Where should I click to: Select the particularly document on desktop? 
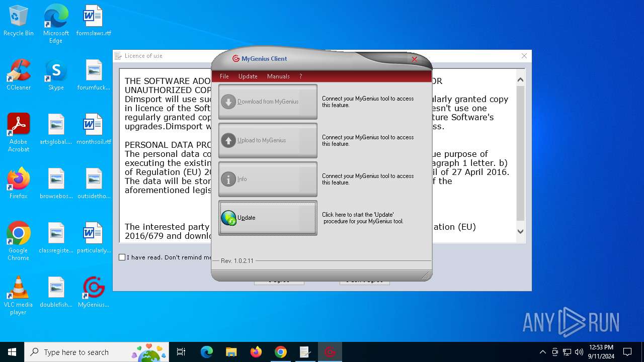point(94,238)
